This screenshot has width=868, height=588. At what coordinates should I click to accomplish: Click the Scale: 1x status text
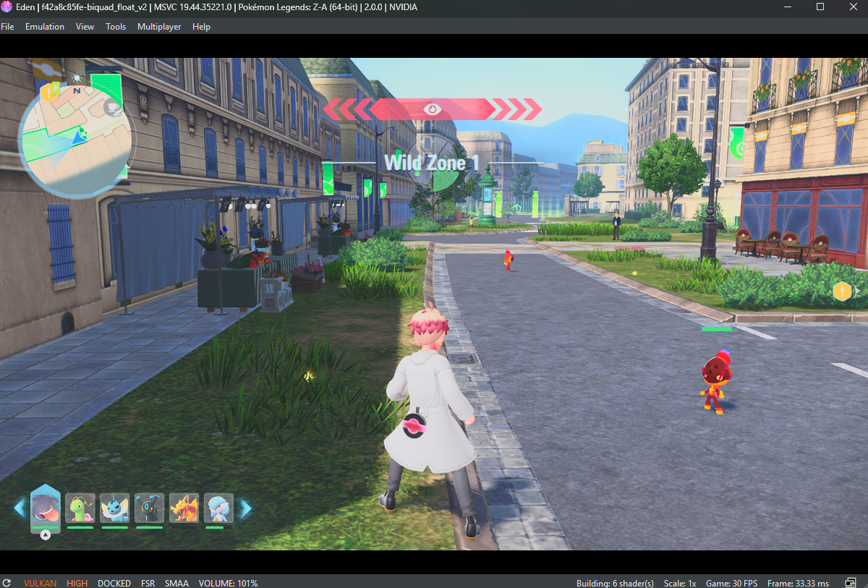[x=679, y=583]
